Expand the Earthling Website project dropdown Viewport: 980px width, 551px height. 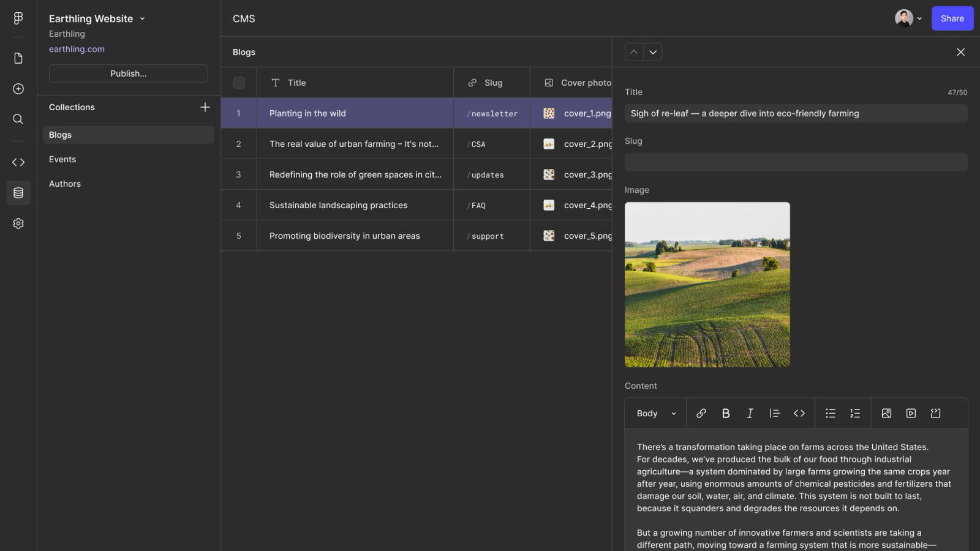tap(142, 19)
